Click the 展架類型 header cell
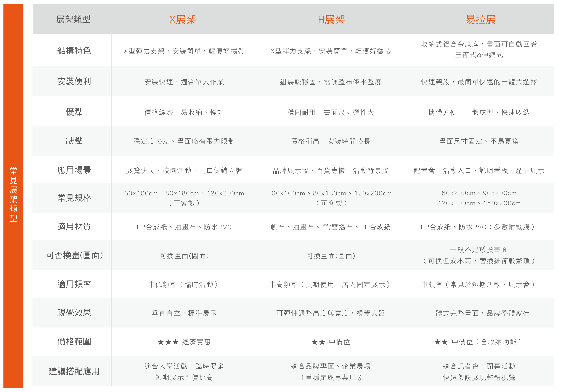This screenshot has width=562, height=392. pyautogui.click(x=73, y=19)
